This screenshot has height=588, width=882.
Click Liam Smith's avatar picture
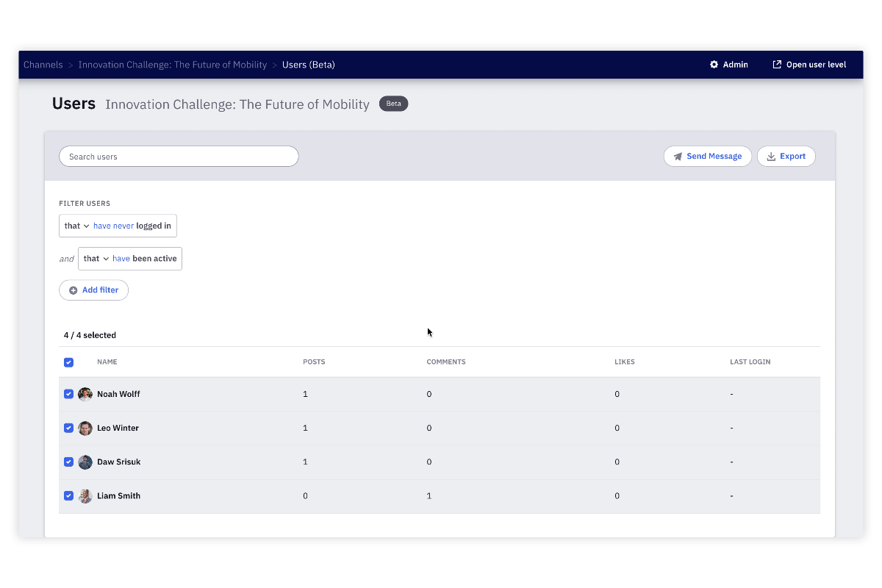85,495
